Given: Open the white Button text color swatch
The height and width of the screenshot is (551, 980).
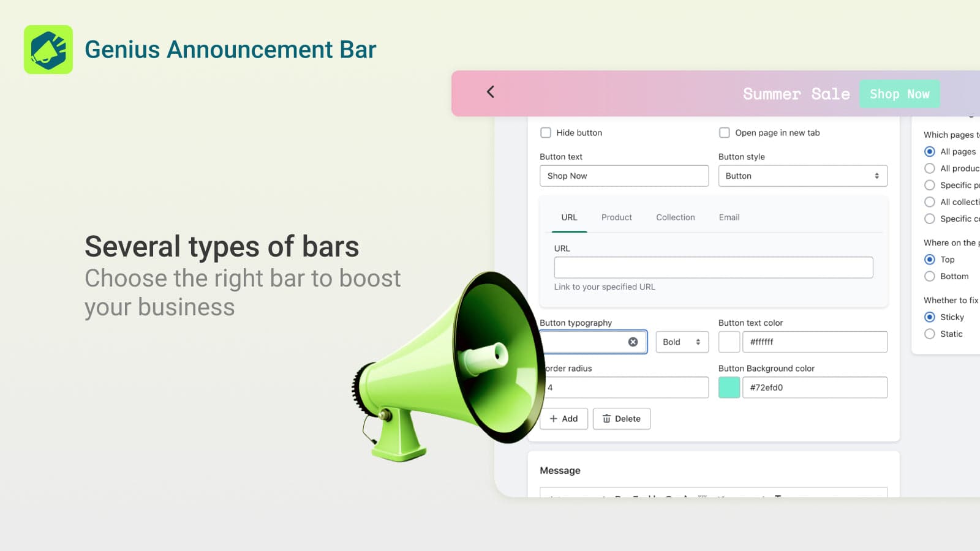Looking at the screenshot, I should (729, 342).
